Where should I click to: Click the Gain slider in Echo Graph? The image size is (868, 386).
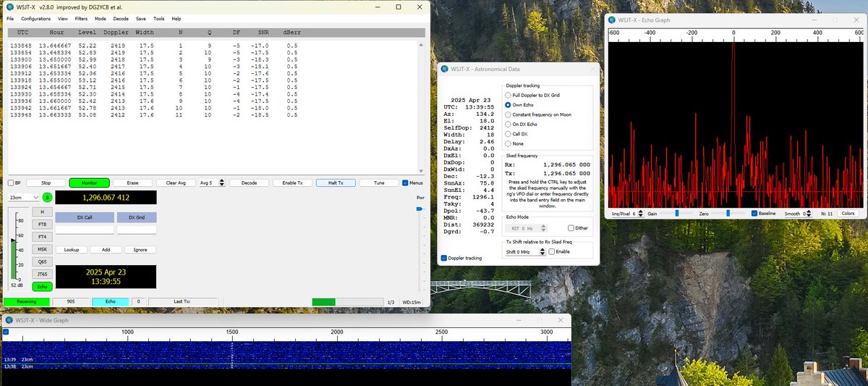(x=677, y=214)
